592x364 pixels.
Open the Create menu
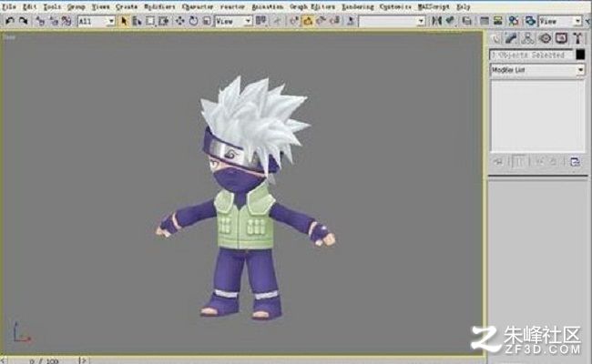[x=127, y=6]
